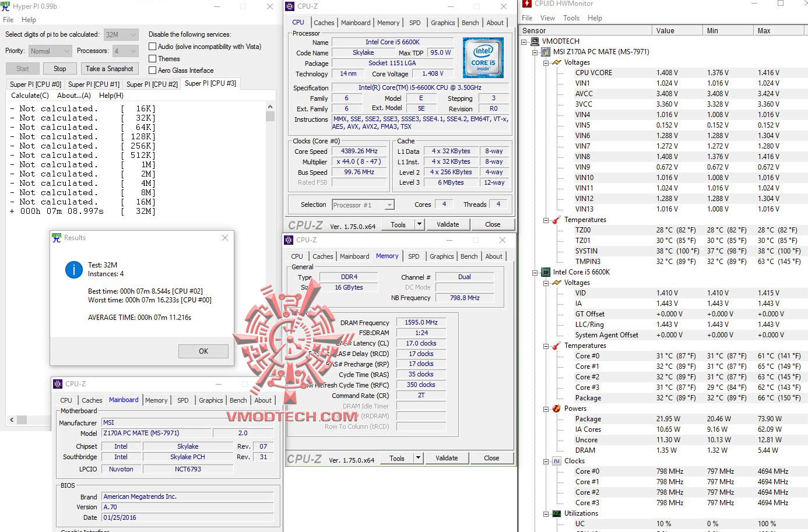Click the up arrow of Hyper PI log scrollbar
The width and height of the screenshot is (808, 532).
pos(270,107)
